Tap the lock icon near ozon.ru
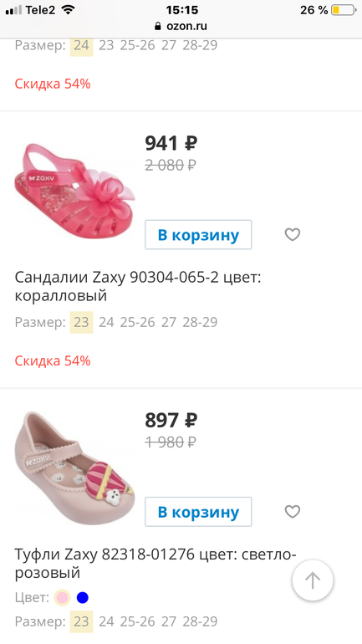The width and height of the screenshot is (362, 644). pyautogui.click(x=158, y=26)
